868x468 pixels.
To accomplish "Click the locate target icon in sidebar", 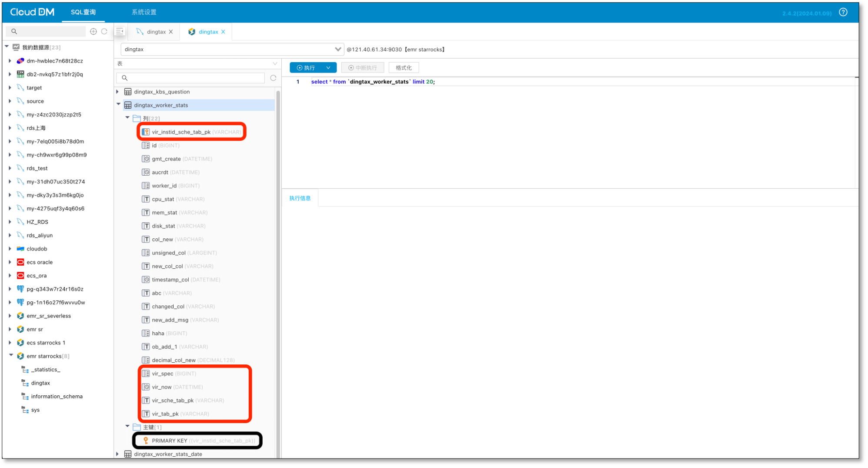I will click(93, 31).
